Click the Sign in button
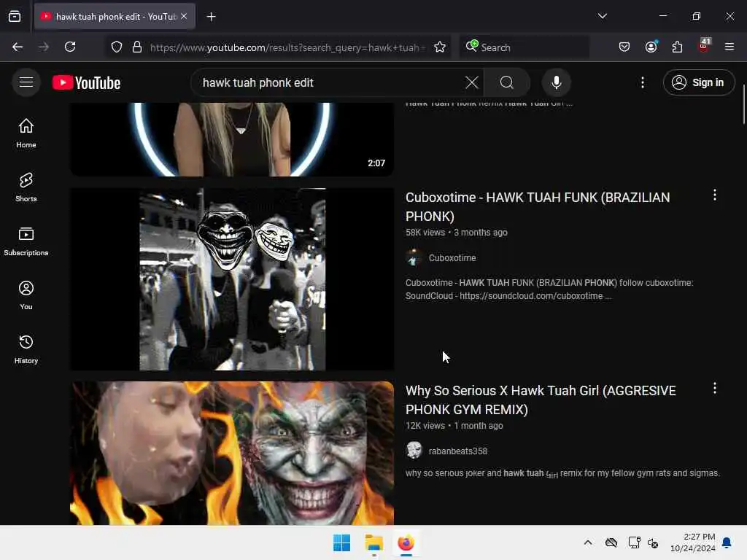 tap(698, 82)
